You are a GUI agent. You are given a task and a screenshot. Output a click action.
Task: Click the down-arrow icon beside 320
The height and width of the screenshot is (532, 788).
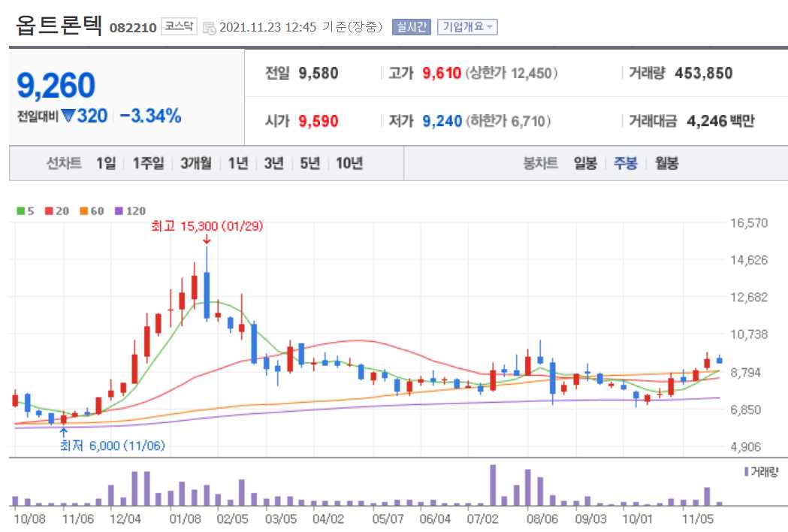[68, 116]
